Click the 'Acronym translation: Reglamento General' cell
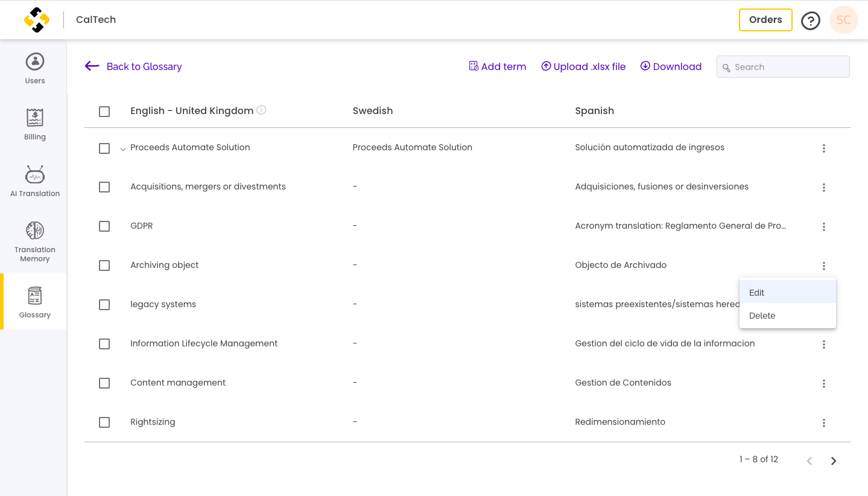This screenshot has width=868, height=496. [x=680, y=226]
